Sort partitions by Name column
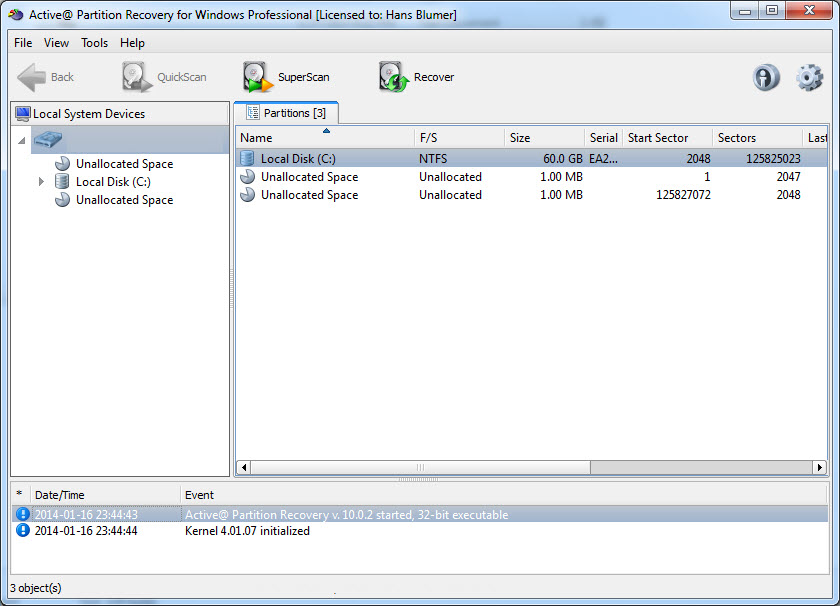The image size is (840, 606). (325, 138)
